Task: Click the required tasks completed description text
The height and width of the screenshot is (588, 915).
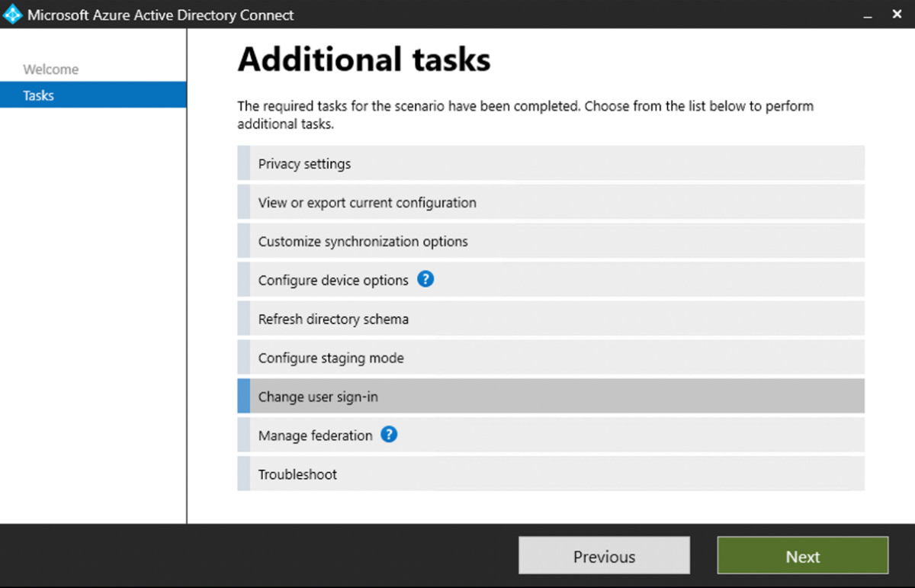Action: (525, 114)
